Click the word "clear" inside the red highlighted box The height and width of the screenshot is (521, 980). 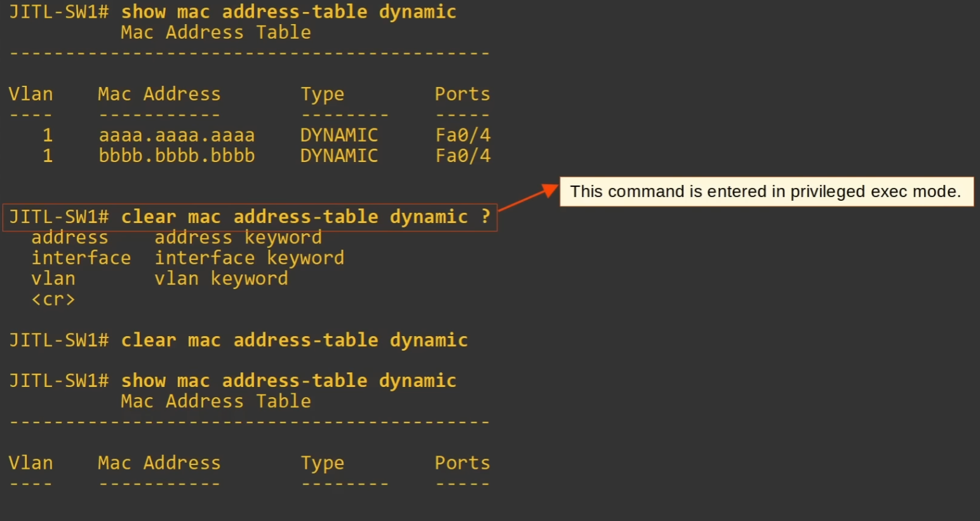click(x=149, y=217)
